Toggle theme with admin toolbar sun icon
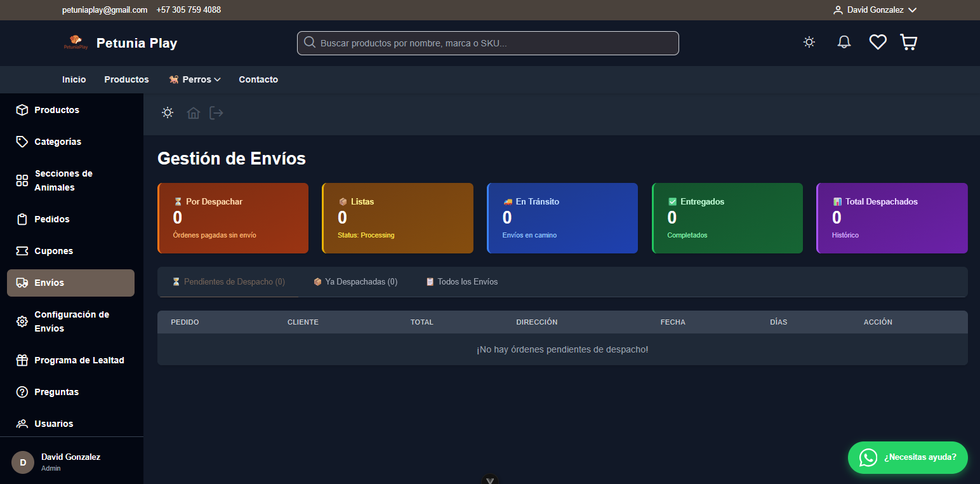 click(168, 113)
